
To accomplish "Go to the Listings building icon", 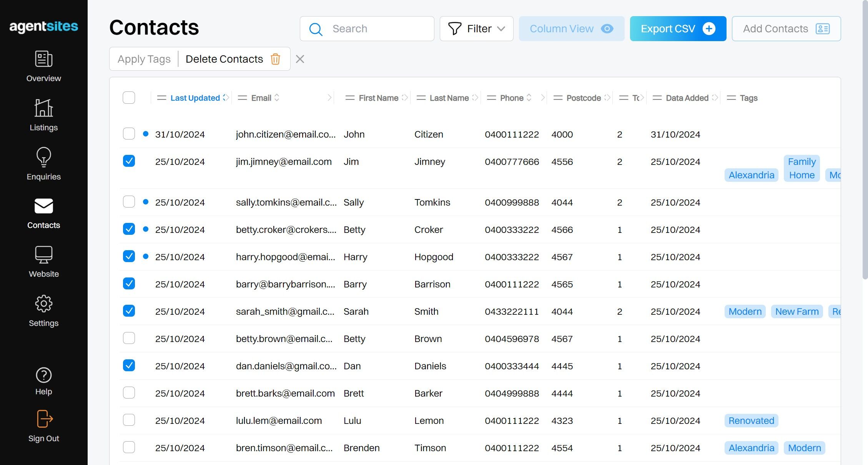I will tap(43, 108).
